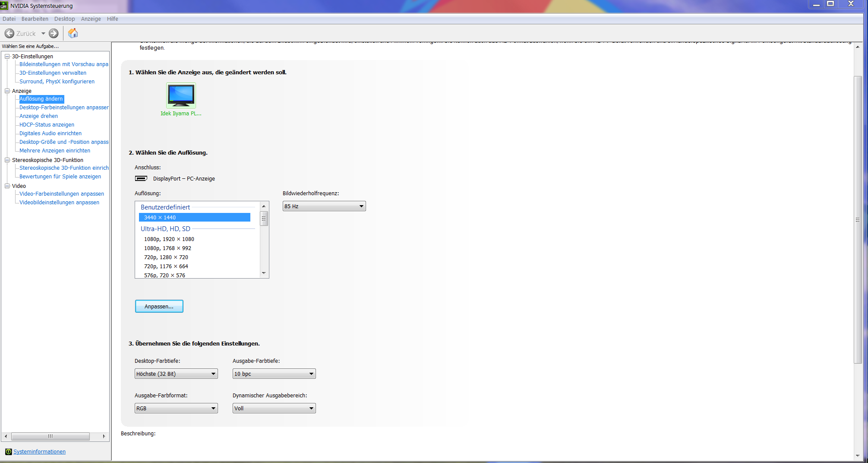This screenshot has height=463, width=868.
Task: Open the Bildwiederholfrequenz 85 Hz dropdown
Action: [324, 206]
